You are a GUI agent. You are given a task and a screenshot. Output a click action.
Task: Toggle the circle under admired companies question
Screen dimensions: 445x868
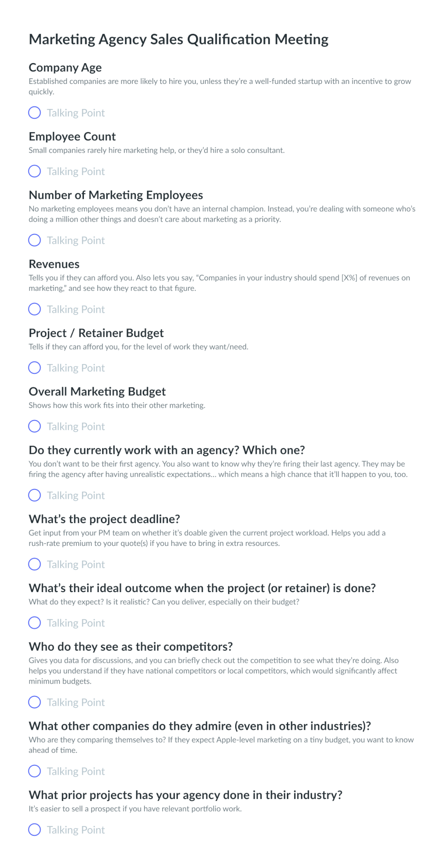[34, 771]
